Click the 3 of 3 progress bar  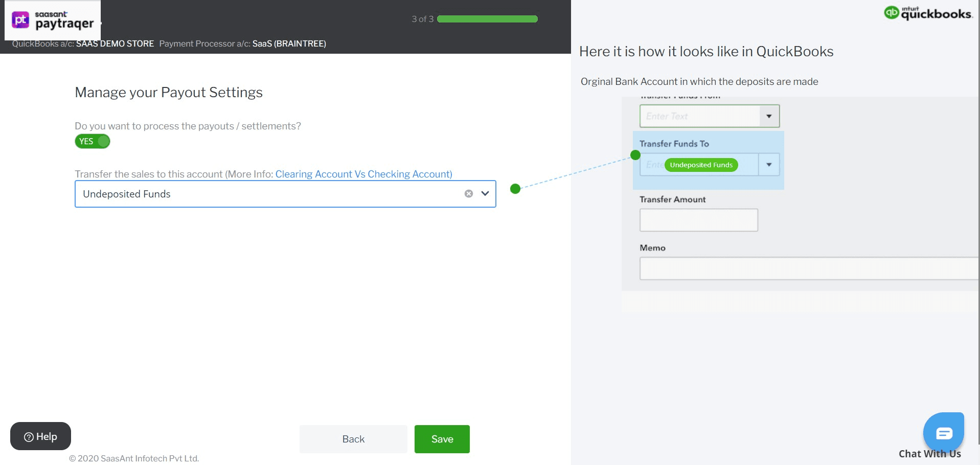487,19
